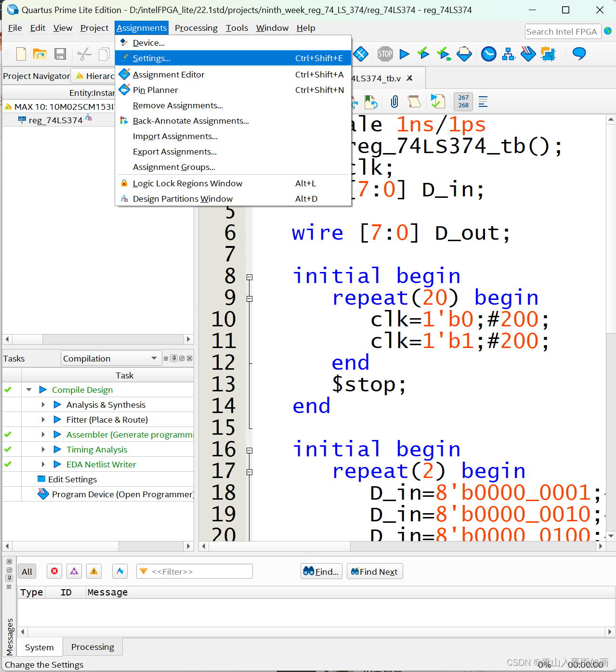Click the message Filter input field
Viewport: 616px width, 672px height.
point(195,571)
